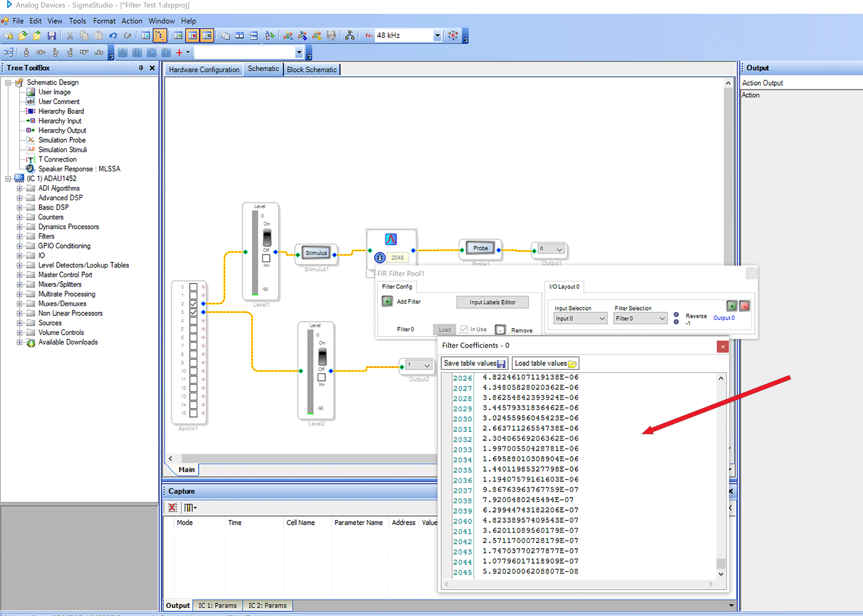Collapse the Schematic Design tree node
The width and height of the screenshot is (863, 616).
[x=8, y=83]
